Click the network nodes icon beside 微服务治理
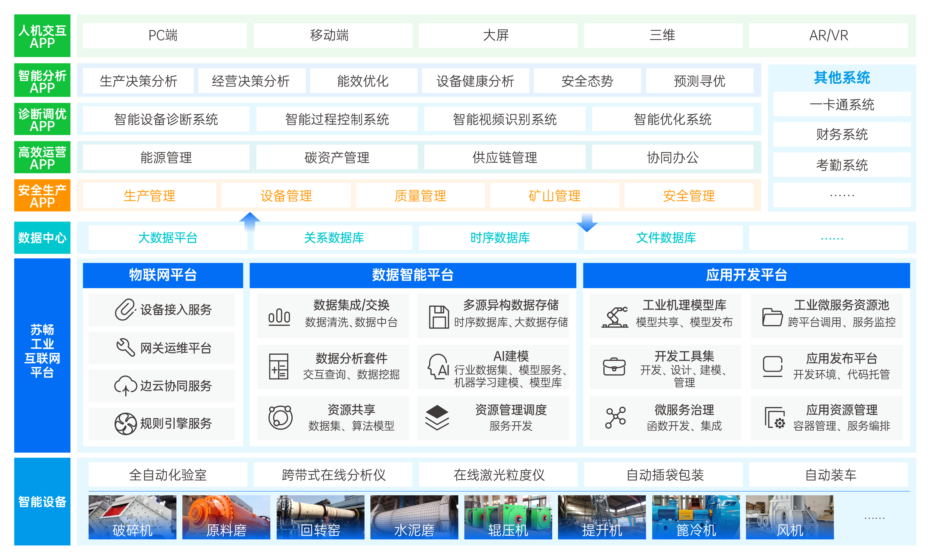This screenshot has width=936, height=560. pos(615,417)
